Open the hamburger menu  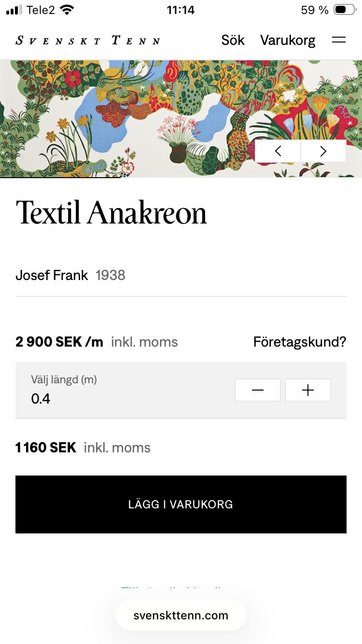coord(339,41)
